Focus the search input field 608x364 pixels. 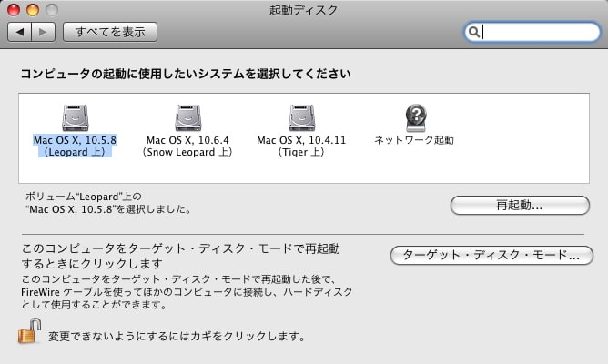pos(532,32)
